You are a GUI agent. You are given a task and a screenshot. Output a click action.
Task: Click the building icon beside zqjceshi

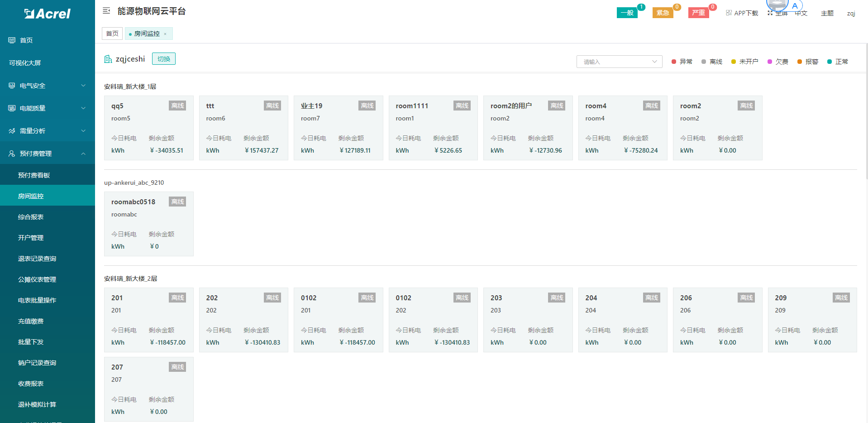click(x=108, y=59)
